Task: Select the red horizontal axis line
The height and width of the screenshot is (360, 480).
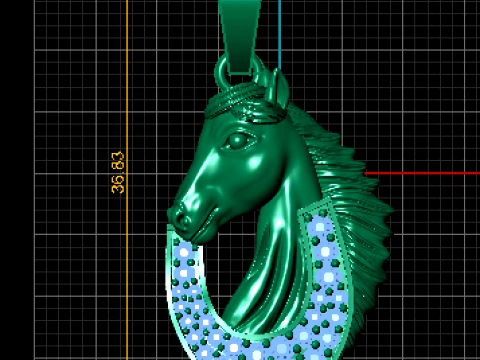Action: point(422,173)
